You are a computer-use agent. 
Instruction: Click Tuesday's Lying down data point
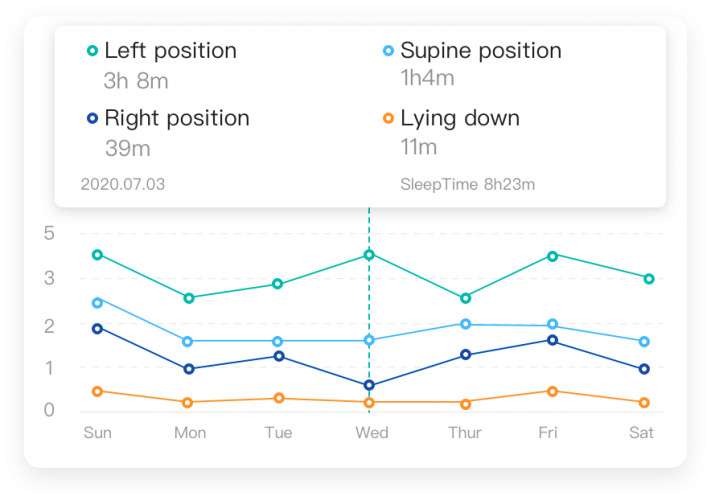279,398
